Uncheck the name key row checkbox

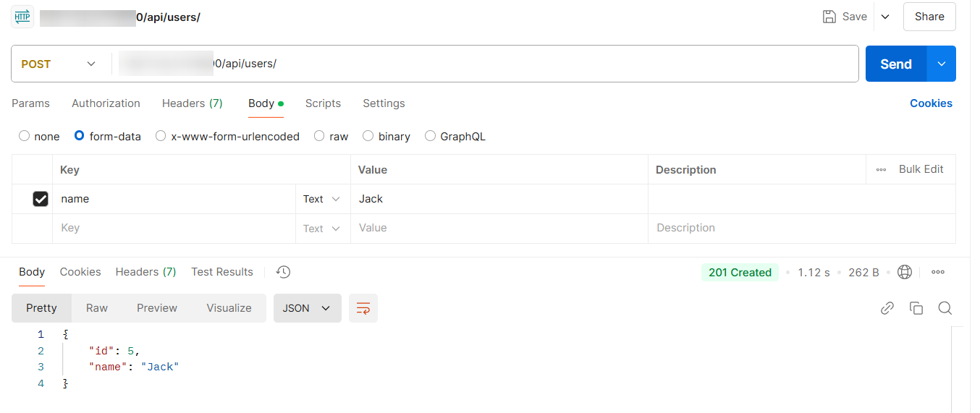[x=41, y=199]
